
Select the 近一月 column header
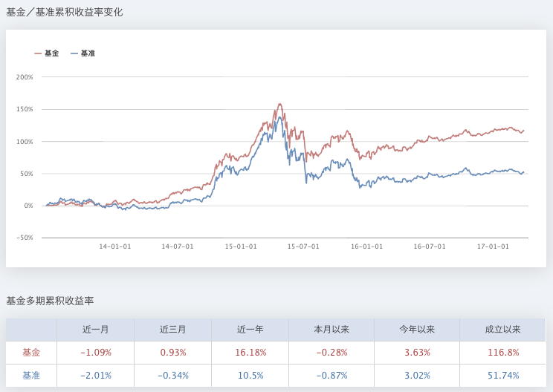coord(95,330)
